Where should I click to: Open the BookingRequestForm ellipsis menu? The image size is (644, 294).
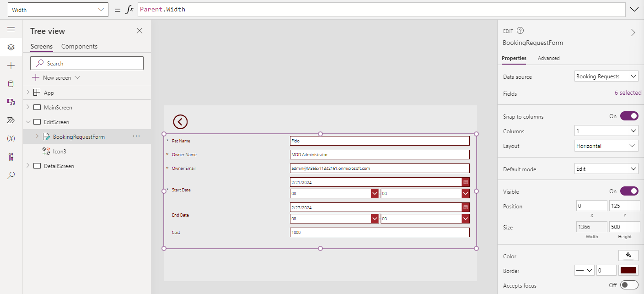tap(136, 136)
